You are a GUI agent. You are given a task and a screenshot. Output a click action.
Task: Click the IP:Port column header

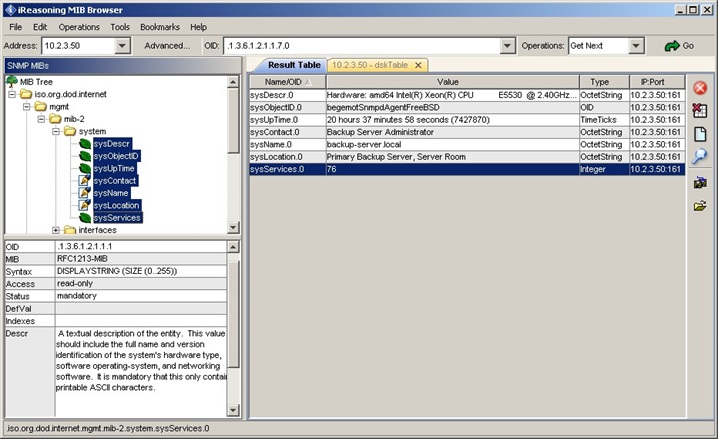657,82
